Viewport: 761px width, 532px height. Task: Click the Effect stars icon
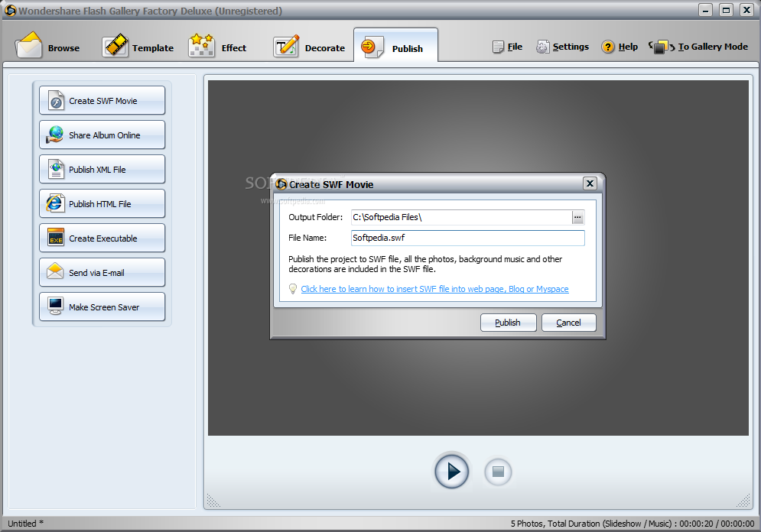[201, 45]
